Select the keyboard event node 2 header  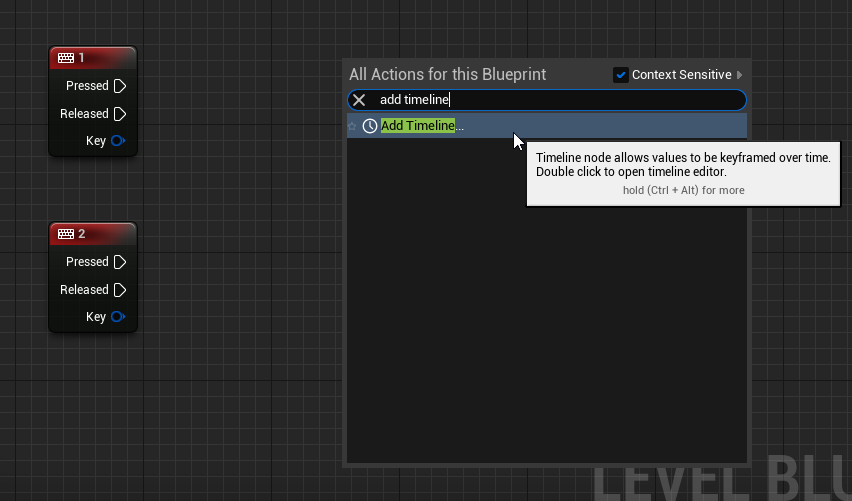click(93, 234)
